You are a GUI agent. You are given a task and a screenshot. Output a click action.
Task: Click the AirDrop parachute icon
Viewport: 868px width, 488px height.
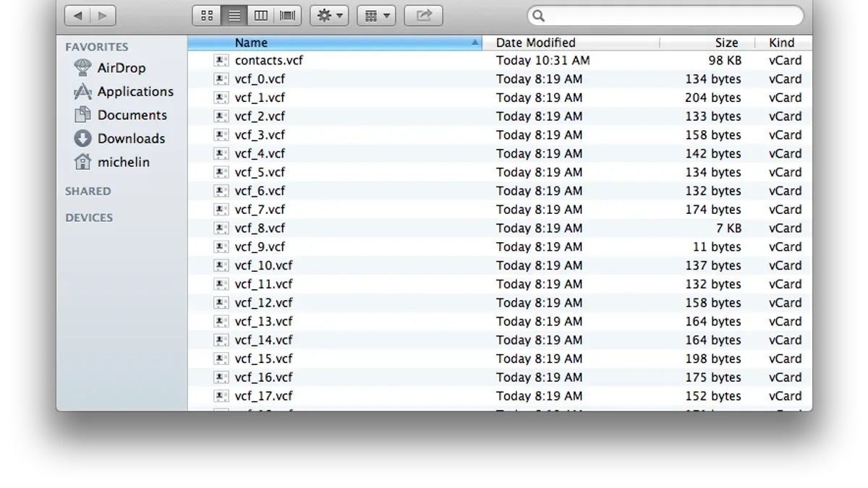coord(82,68)
